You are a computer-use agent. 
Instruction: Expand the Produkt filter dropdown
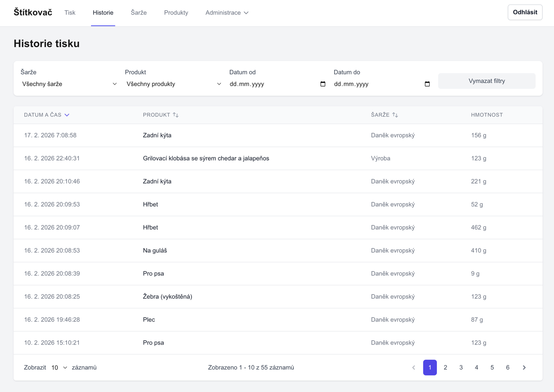click(174, 84)
